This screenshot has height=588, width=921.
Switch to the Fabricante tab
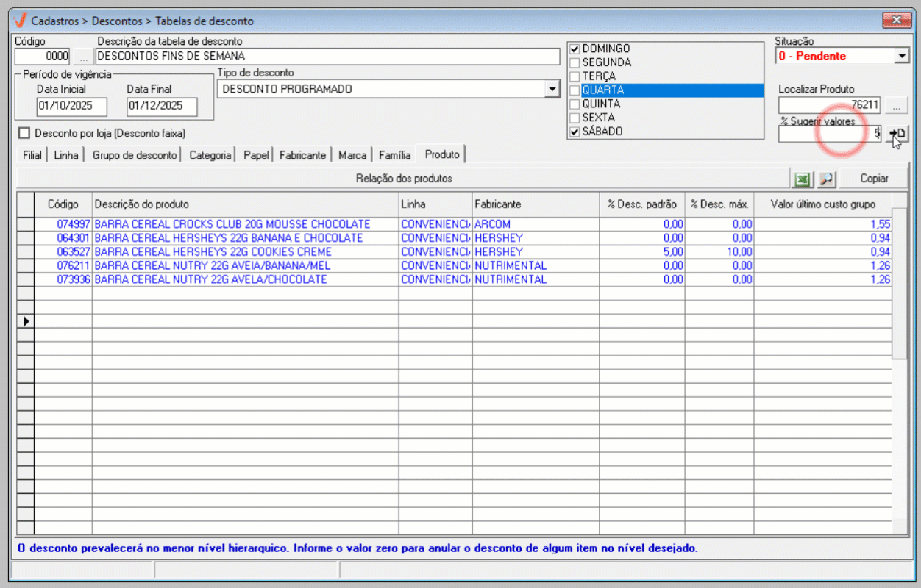(x=302, y=155)
